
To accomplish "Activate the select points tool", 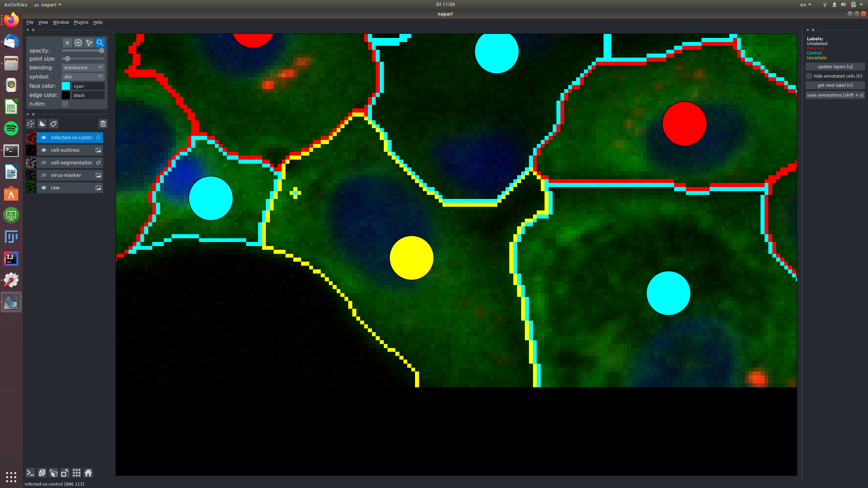I will coord(89,43).
